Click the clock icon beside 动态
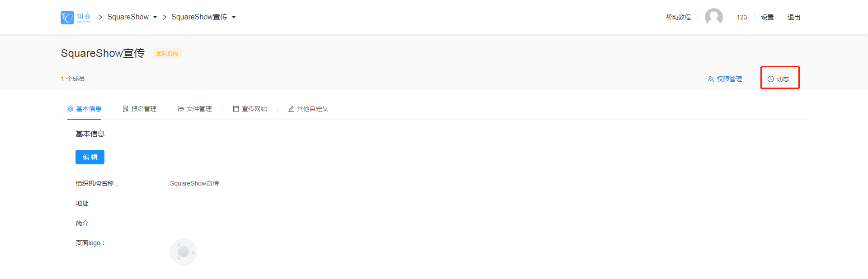 [771, 79]
